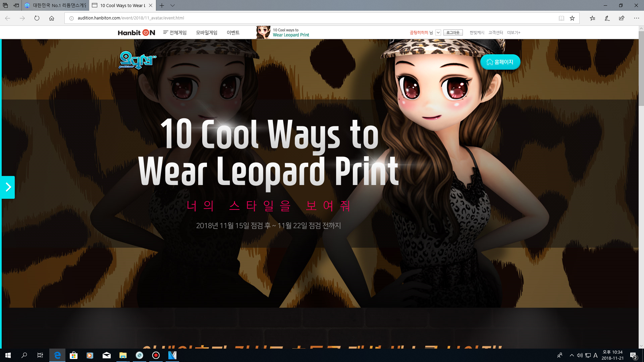644x362 pixels.
Task: Click the page vertical scrollbar
Action: tap(641, 69)
